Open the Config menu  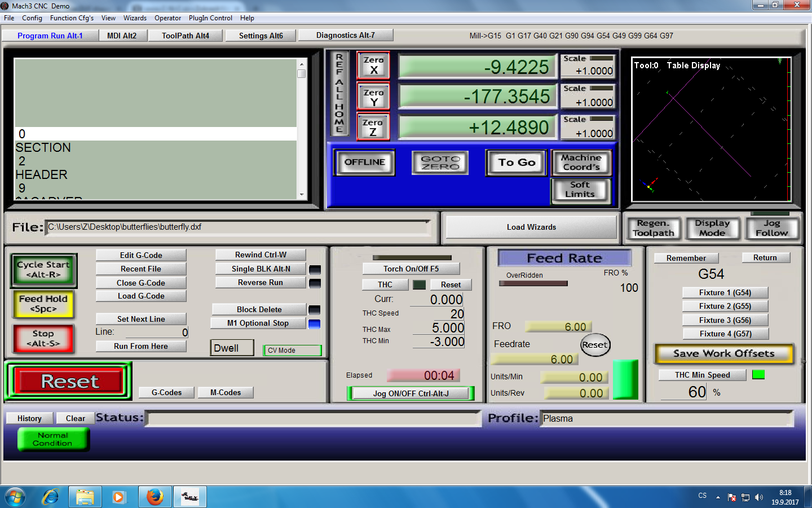click(32, 18)
